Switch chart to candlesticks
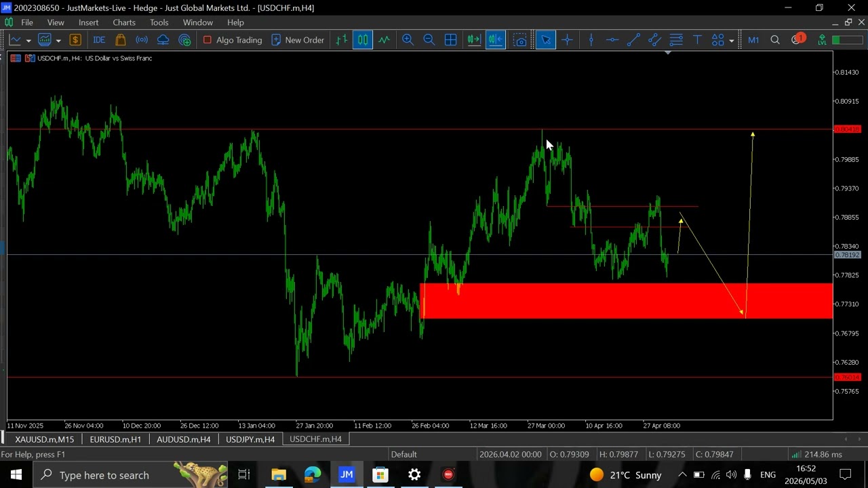 coord(363,40)
